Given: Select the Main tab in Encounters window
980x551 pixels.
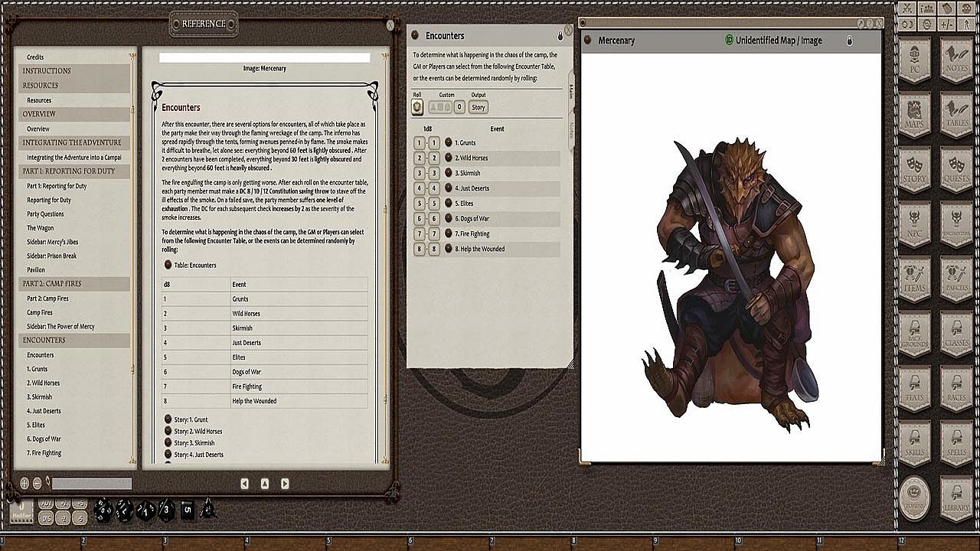Looking at the screenshot, I should click(571, 92).
